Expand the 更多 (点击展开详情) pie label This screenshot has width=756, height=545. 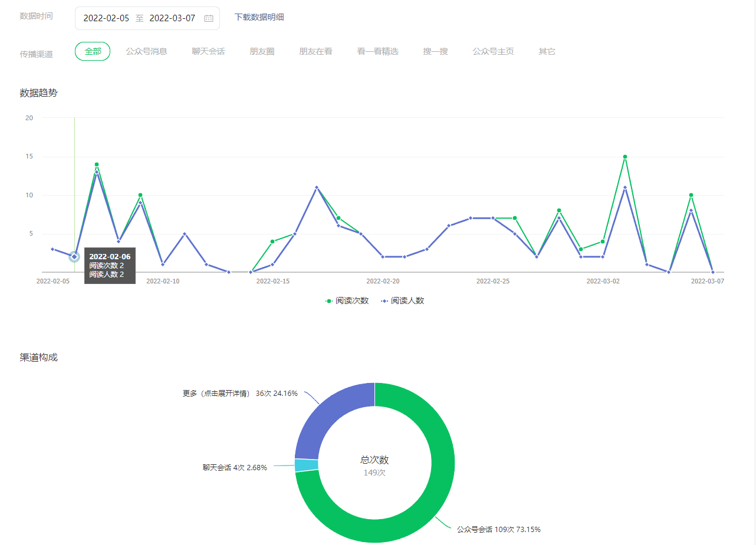[240, 393]
